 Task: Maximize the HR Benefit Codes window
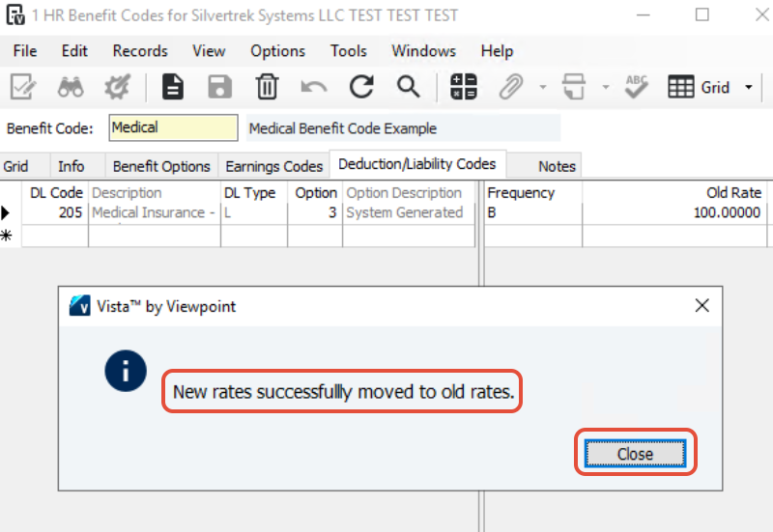coord(702,14)
